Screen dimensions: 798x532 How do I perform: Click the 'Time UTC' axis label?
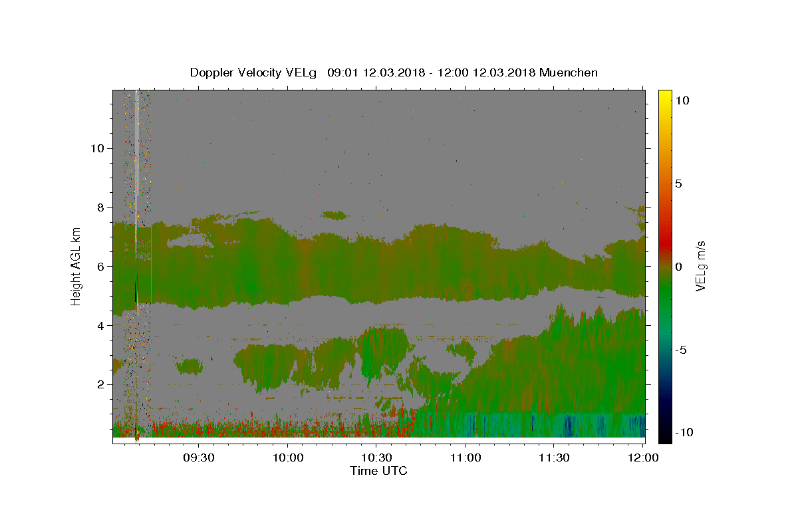(x=378, y=471)
